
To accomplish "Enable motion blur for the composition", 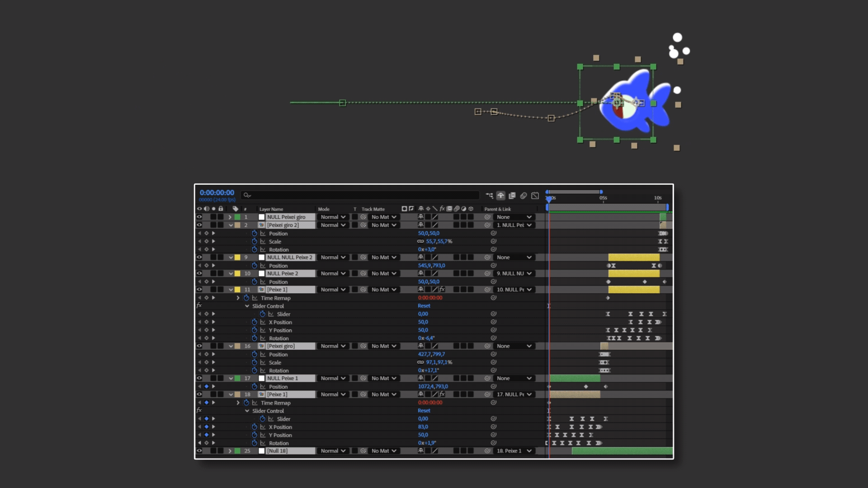I will [x=524, y=196].
